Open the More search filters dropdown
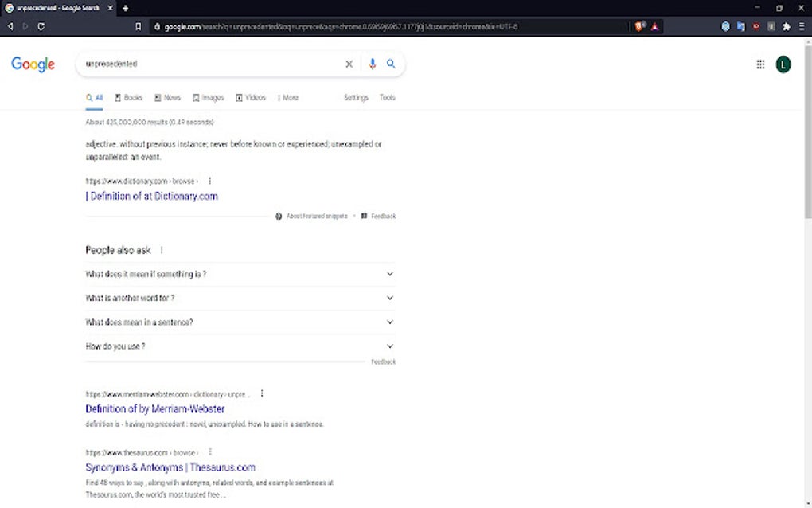 [x=288, y=97]
